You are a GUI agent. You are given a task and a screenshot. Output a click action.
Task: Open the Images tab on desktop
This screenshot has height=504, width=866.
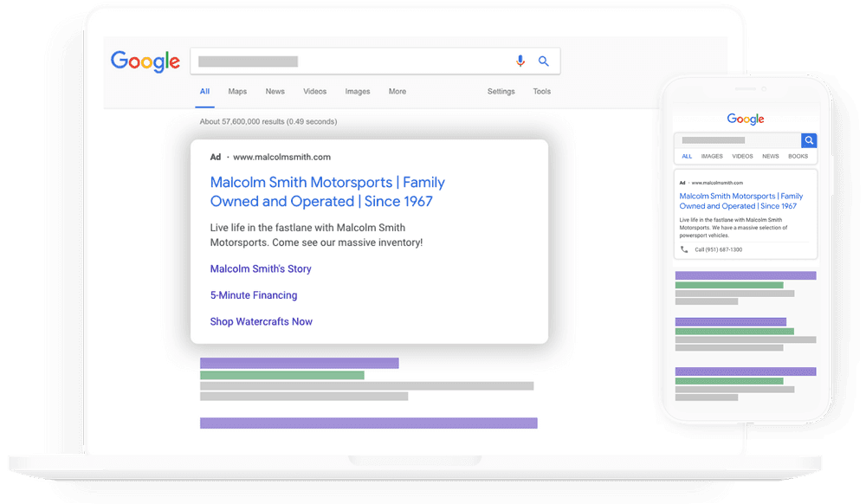point(358,92)
